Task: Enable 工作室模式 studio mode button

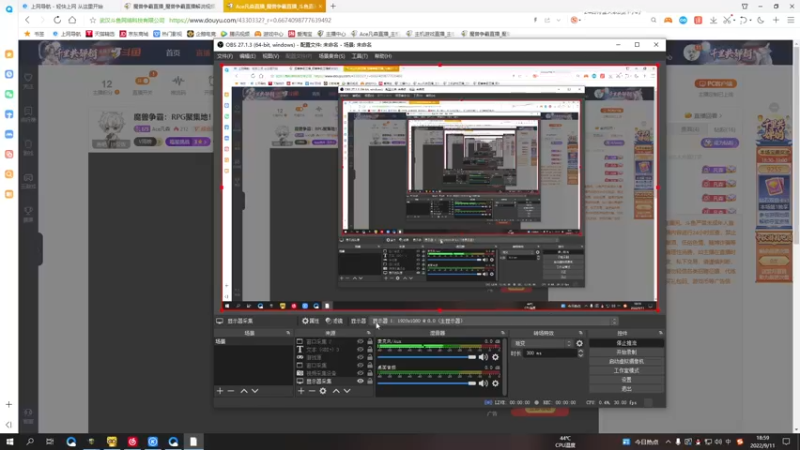Action: click(627, 371)
